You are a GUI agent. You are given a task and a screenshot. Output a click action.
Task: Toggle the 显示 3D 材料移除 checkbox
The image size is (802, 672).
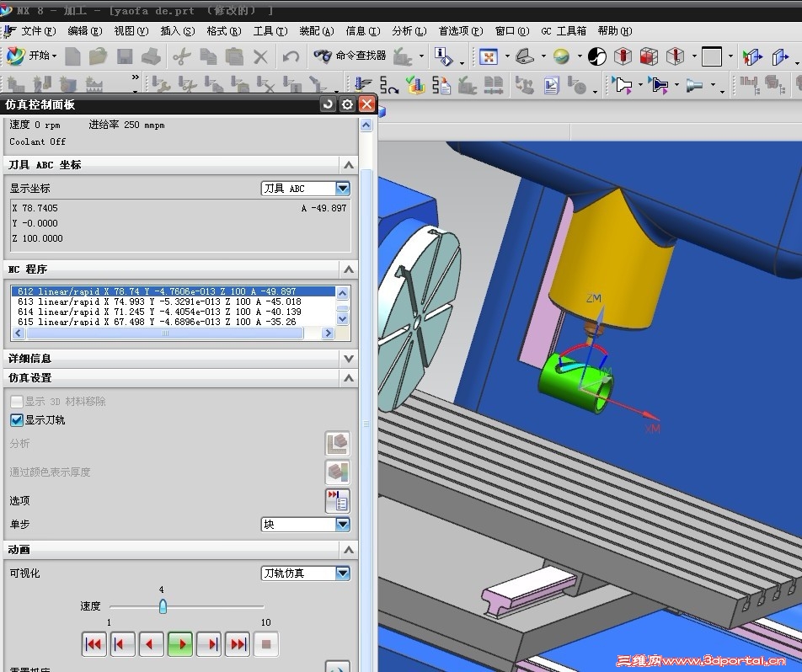[17, 402]
